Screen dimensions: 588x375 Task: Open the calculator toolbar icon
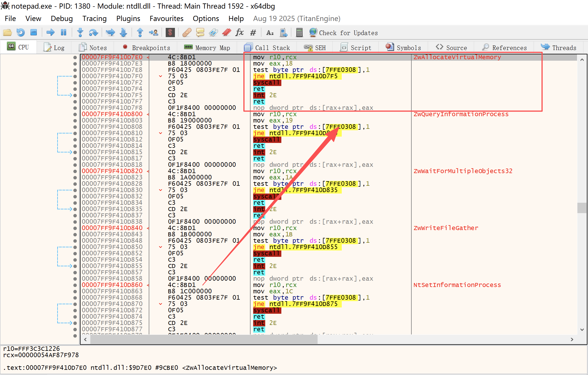click(299, 32)
